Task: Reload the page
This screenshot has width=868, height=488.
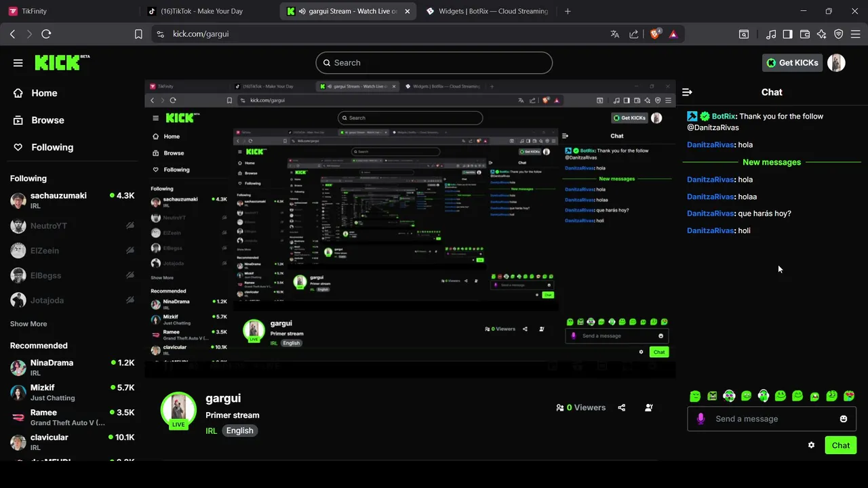Action: click(x=46, y=34)
